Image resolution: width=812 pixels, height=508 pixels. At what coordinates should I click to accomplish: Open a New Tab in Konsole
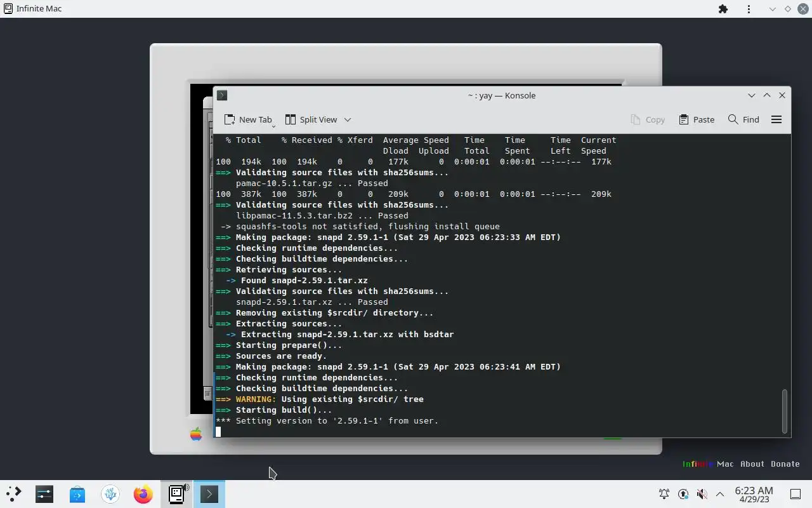[247, 119]
